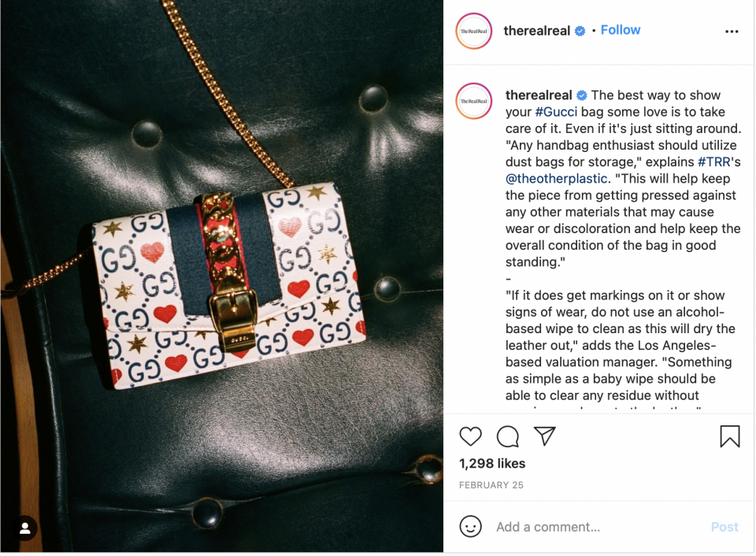Show tagged people icon on the photo
The height and width of the screenshot is (556, 756).
click(x=25, y=528)
